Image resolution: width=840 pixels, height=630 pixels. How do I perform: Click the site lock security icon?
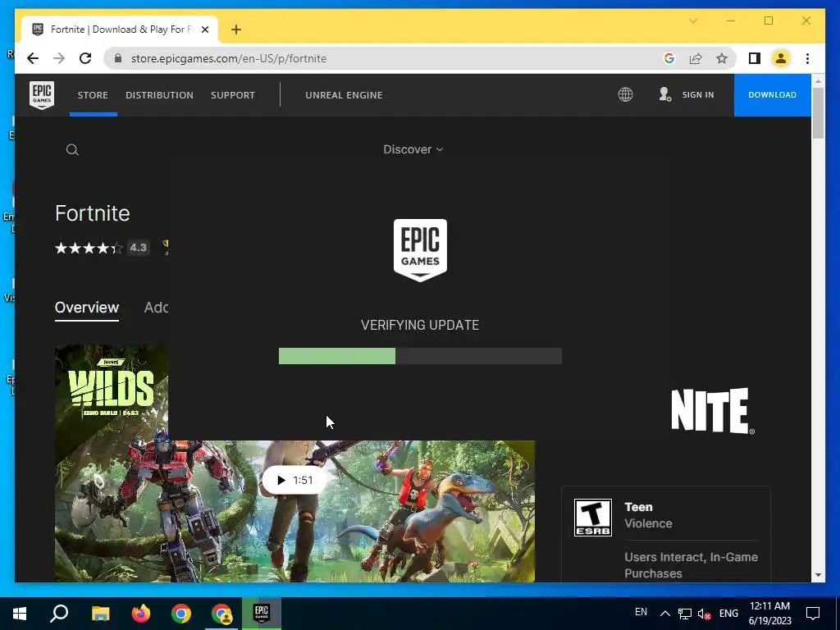click(118, 58)
